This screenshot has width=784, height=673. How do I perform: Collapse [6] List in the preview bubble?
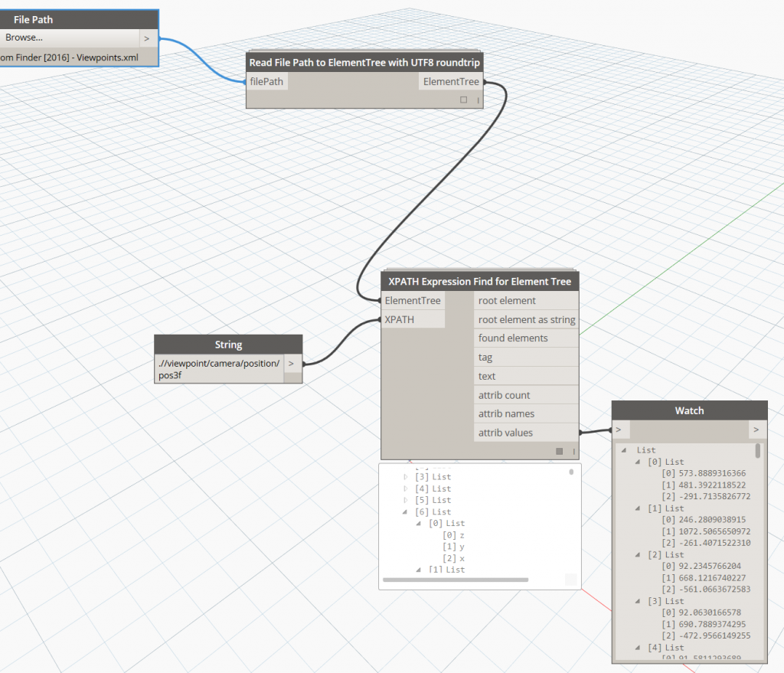point(406,511)
